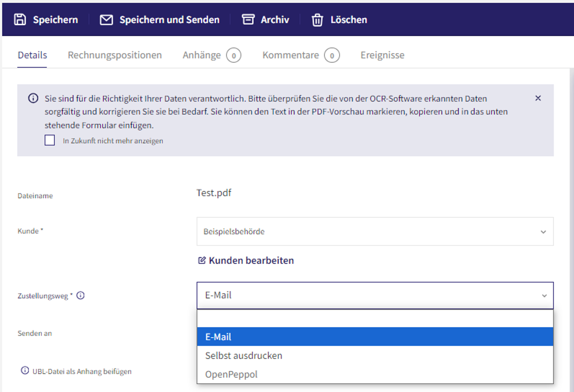Click the info icon in the OCR notice
The width and height of the screenshot is (574, 392).
(33, 98)
